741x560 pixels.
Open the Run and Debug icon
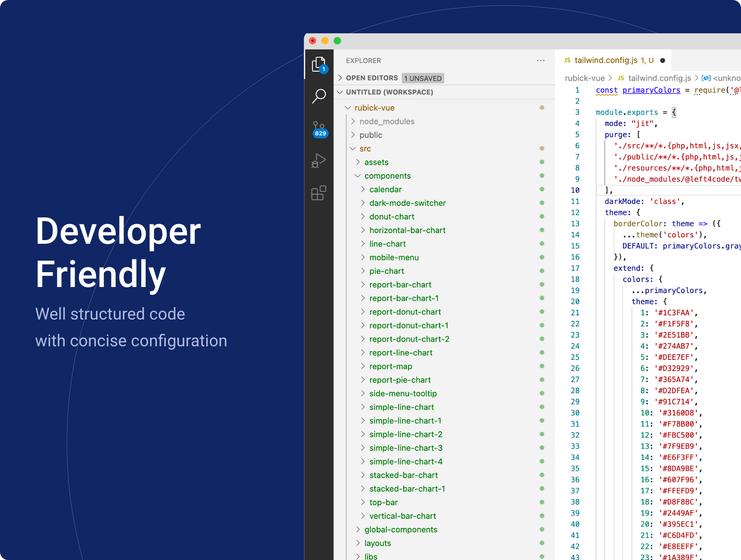pyautogui.click(x=319, y=161)
